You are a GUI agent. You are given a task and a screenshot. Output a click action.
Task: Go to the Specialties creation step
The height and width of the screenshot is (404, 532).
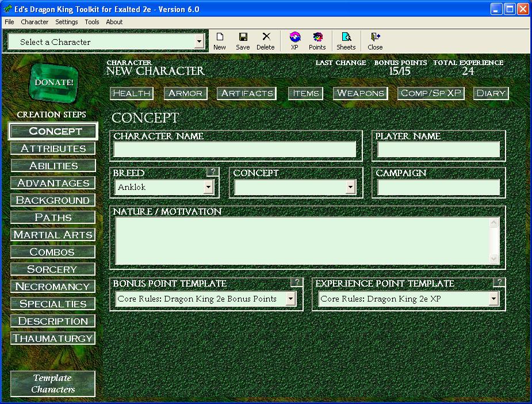pyautogui.click(x=53, y=304)
